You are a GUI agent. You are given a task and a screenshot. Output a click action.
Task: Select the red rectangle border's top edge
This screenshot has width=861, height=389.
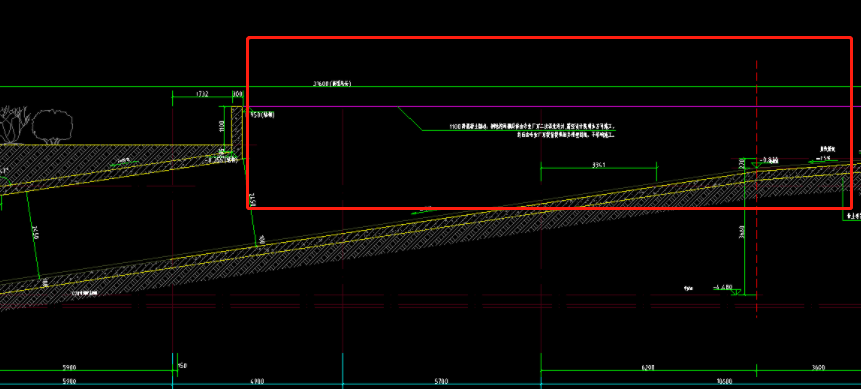549,38
